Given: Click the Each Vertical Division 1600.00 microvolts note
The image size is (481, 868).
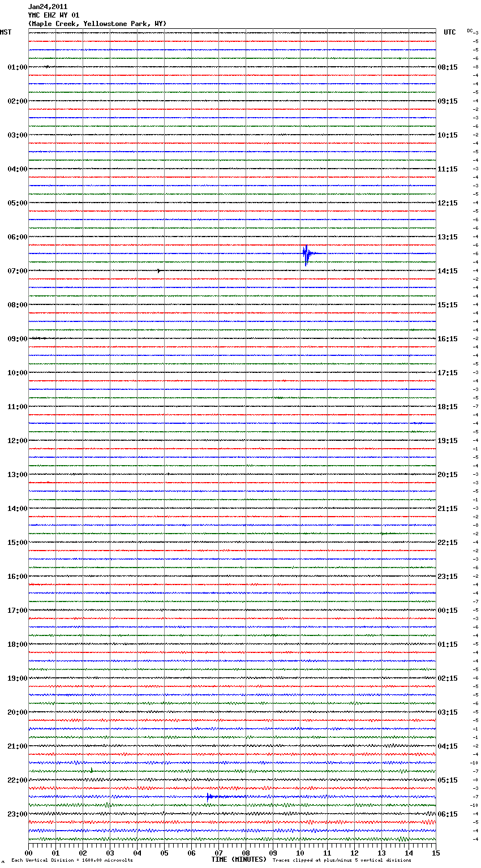Looking at the screenshot, I should tap(72, 861).
